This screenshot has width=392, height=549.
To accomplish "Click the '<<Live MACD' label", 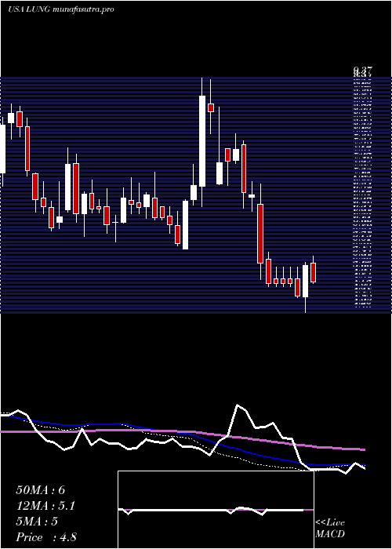I will [330, 529].
